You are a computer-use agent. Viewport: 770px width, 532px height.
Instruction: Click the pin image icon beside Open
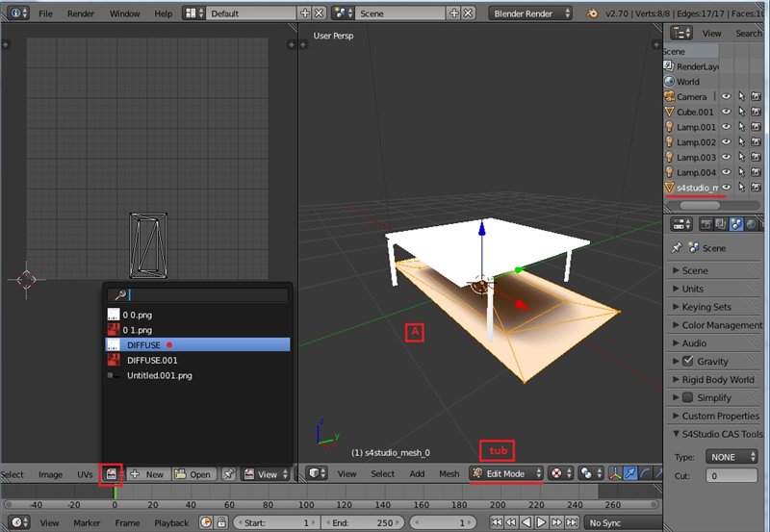[229, 474]
